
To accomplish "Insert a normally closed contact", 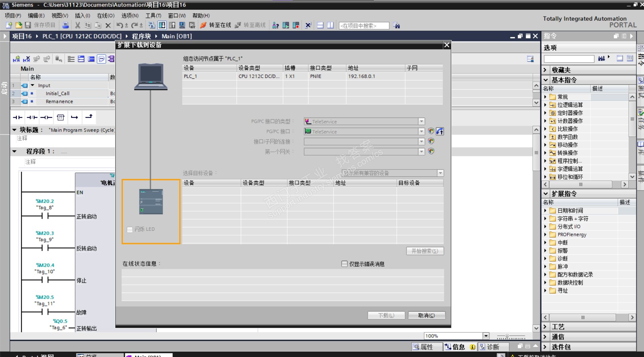I will pyautogui.click(x=32, y=117).
